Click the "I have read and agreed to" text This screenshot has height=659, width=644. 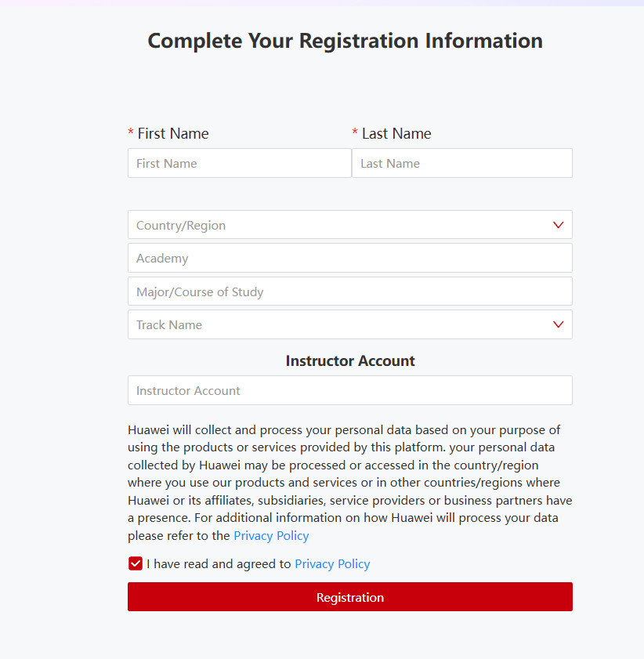click(x=219, y=563)
